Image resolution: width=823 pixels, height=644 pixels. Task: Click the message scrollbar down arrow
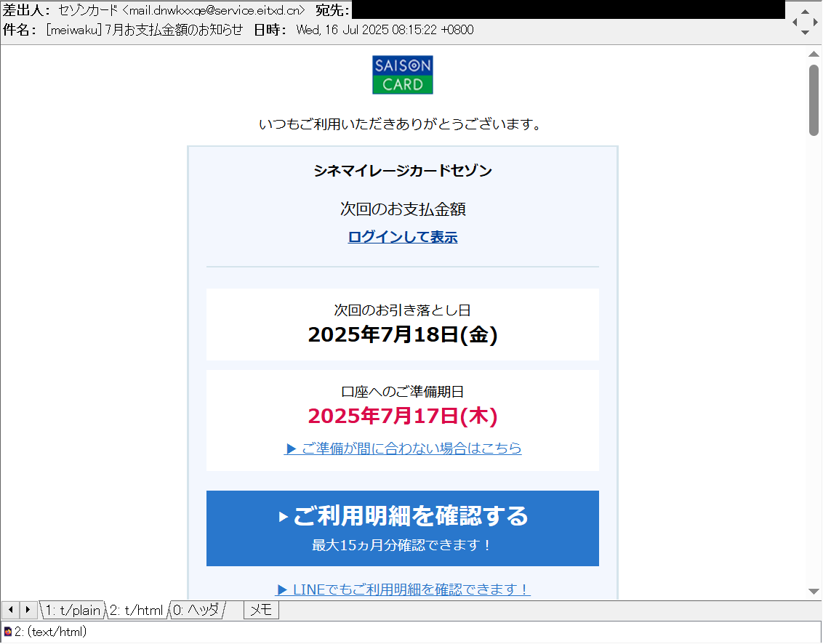point(814,592)
